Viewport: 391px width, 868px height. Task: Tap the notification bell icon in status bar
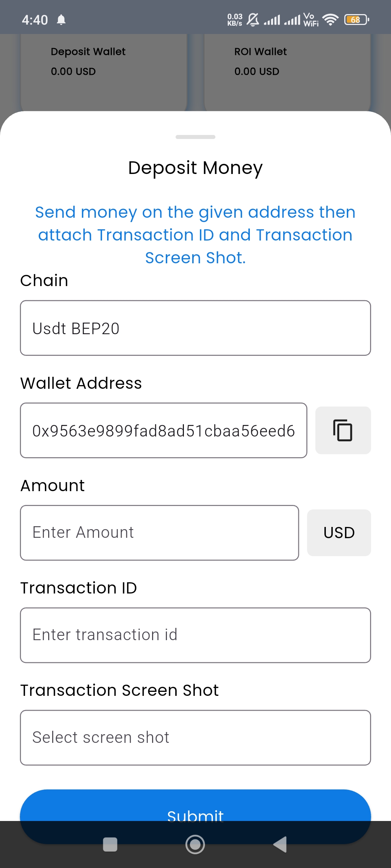tap(61, 20)
